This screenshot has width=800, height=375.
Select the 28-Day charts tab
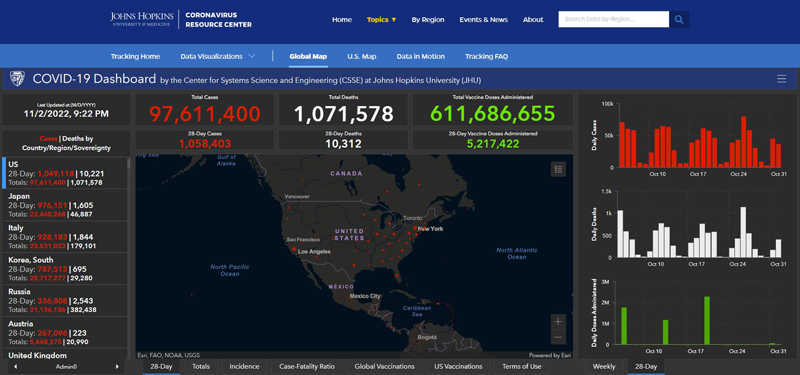pyautogui.click(x=646, y=366)
